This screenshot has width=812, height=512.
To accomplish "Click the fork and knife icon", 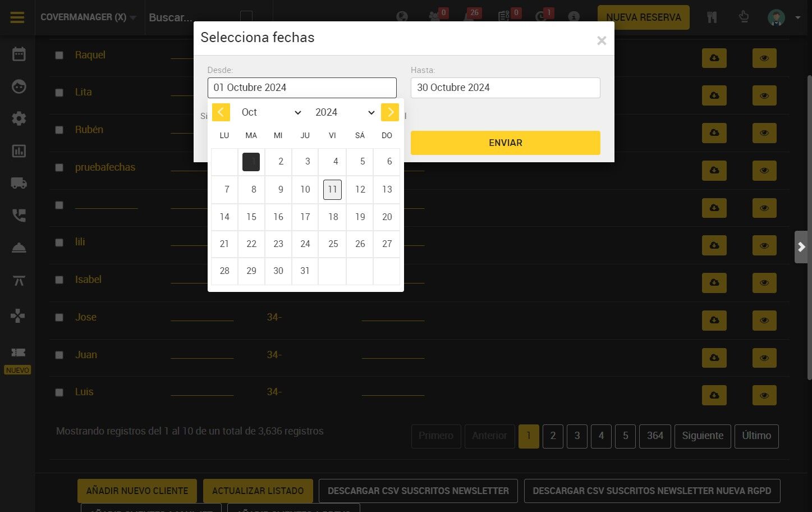I will click(x=712, y=17).
